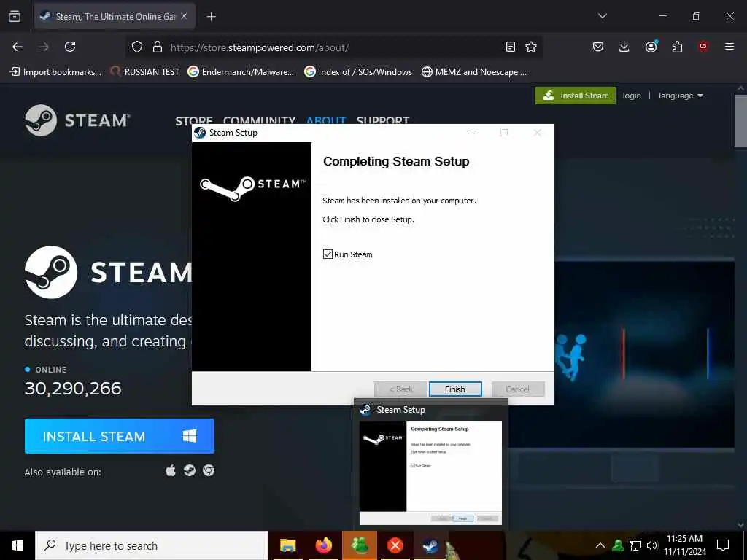Toggle the Run Steam checkbox
747x560 pixels.
pyautogui.click(x=328, y=254)
